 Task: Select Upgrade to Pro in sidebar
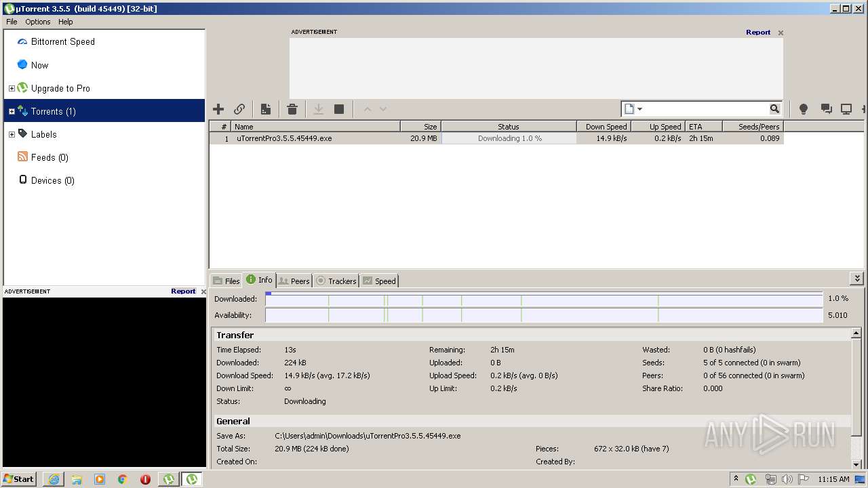click(60, 88)
